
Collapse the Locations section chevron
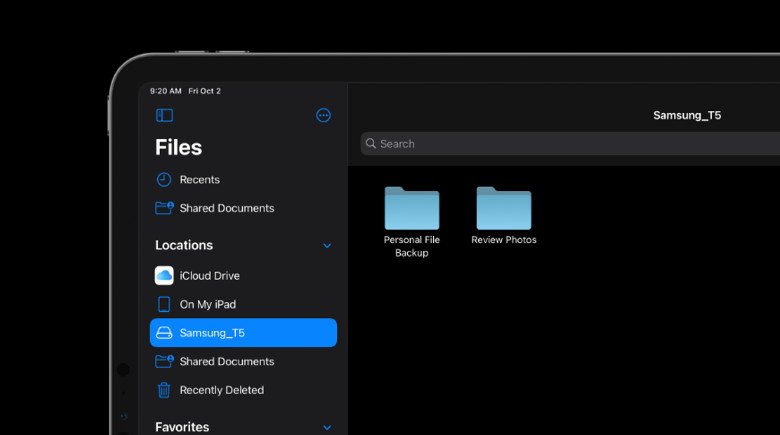point(327,245)
